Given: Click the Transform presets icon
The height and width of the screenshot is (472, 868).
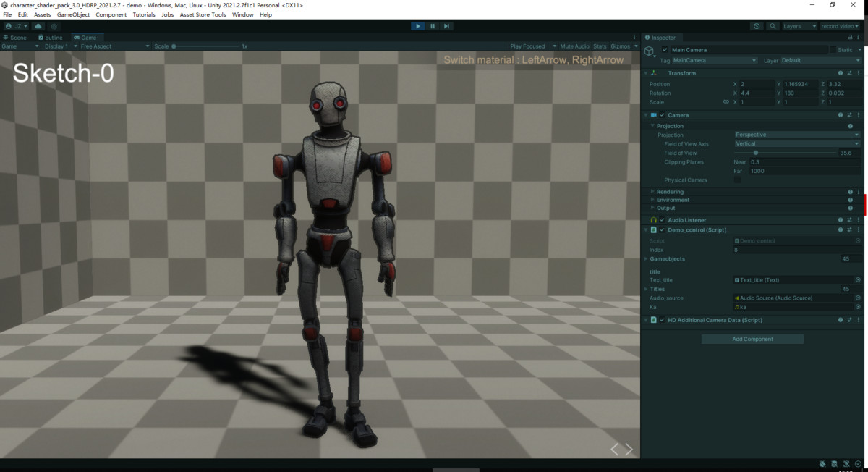Looking at the screenshot, I should [849, 73].
